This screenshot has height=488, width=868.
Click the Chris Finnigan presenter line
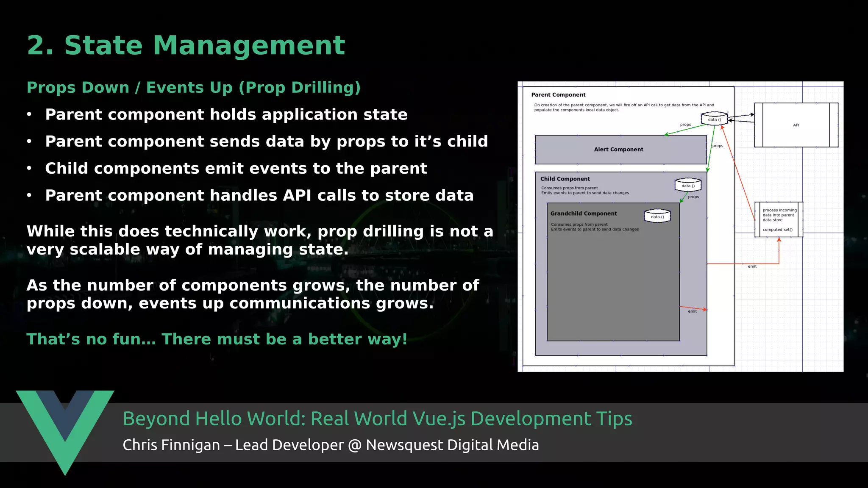point(331,445)
